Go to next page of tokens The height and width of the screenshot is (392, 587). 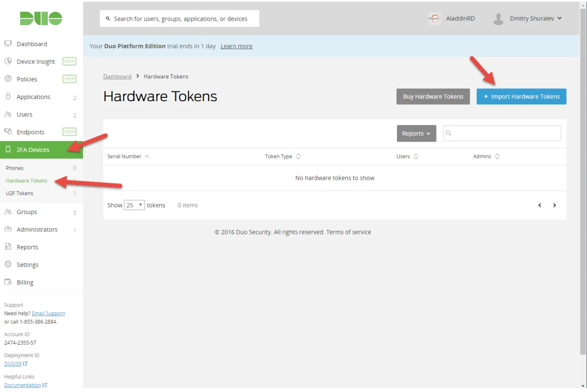click(554, 205)
